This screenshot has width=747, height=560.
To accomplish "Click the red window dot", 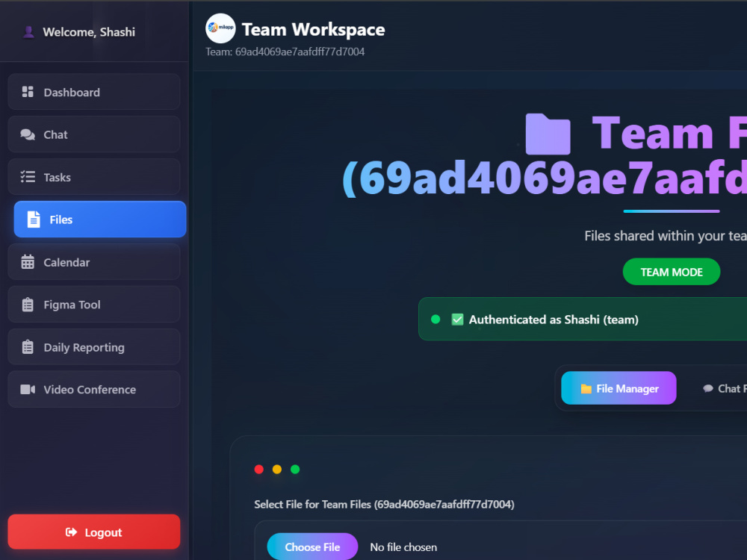I will (259, 470).
